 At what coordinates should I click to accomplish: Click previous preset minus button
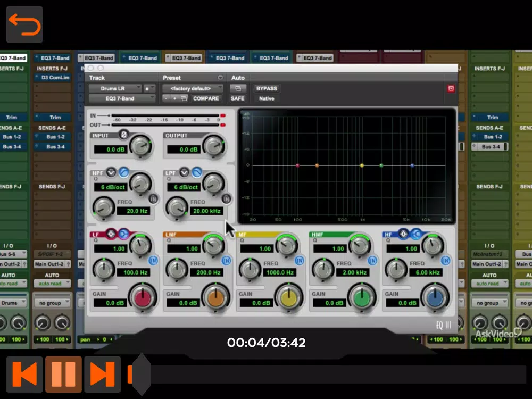pos(166,98)
